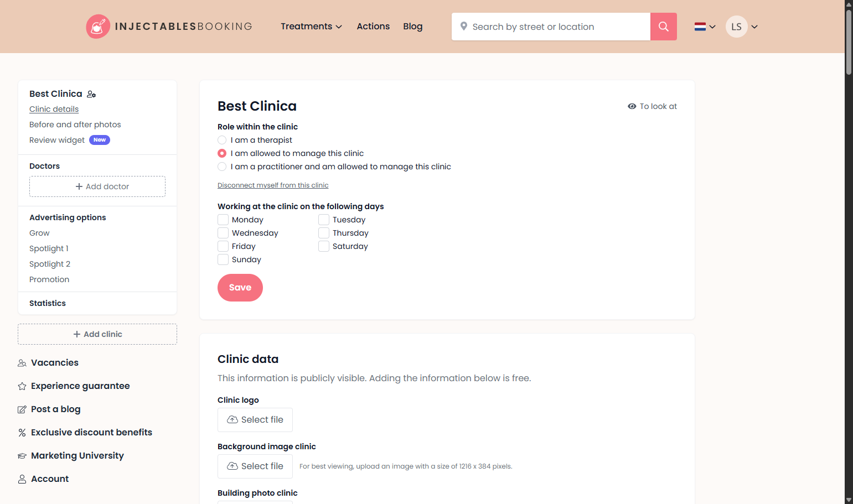Viewport: 853px width, 504px height.
Task: Click Select file for Background image clinic
Action: (x=255, y=466)
